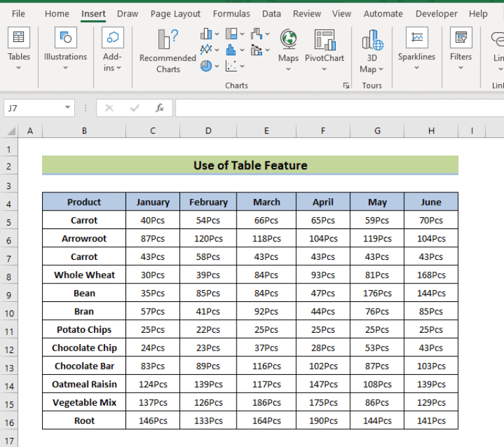This screenshot has width=504, height=447.
Task: Open the Charts dialog launcher
Action: coord(346,85)
